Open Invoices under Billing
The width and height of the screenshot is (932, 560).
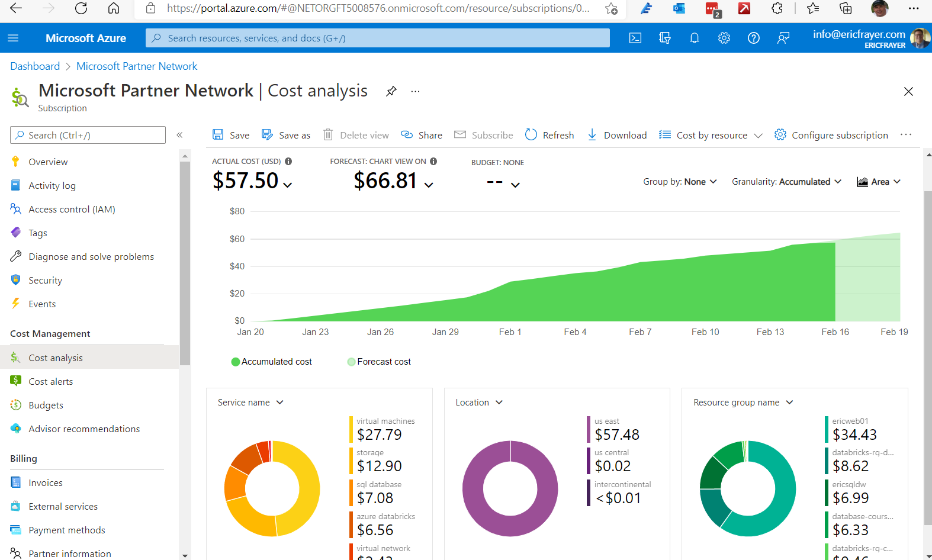coord(46,482)
